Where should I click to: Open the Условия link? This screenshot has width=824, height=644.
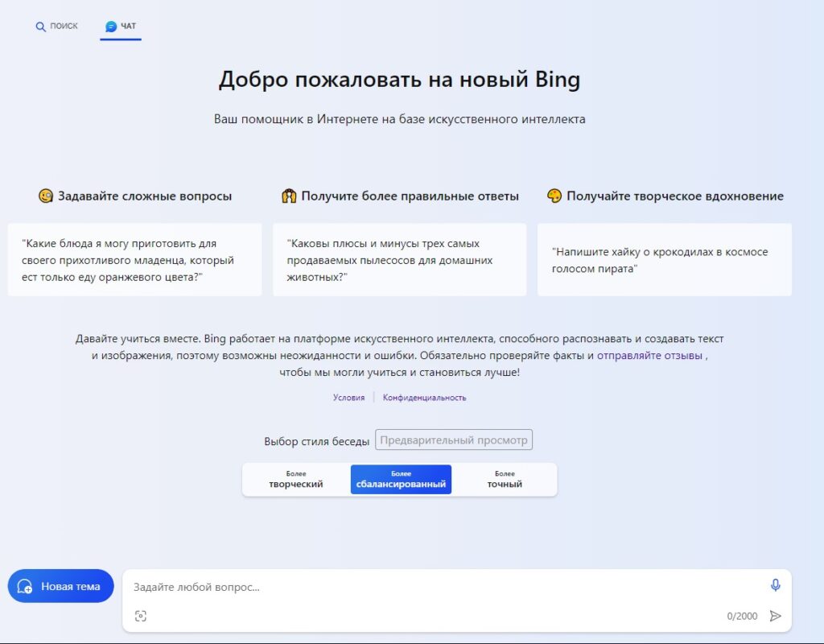[x=349, y=397]
